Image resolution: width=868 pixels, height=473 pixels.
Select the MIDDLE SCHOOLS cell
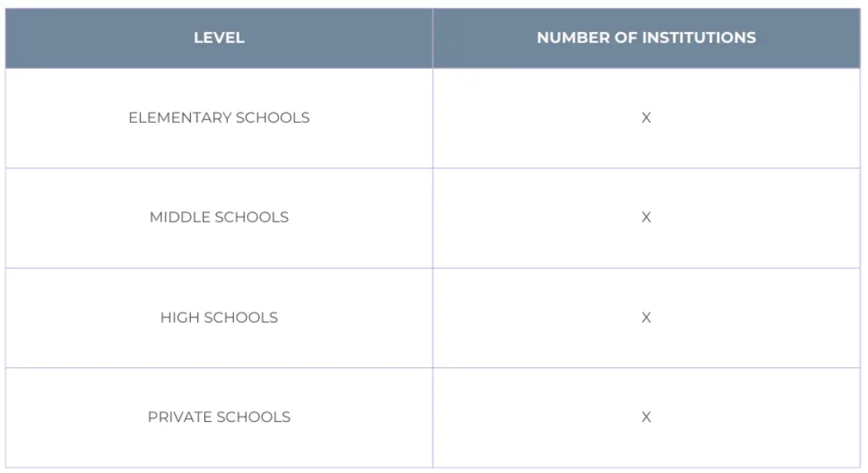(x=219, y=217)
